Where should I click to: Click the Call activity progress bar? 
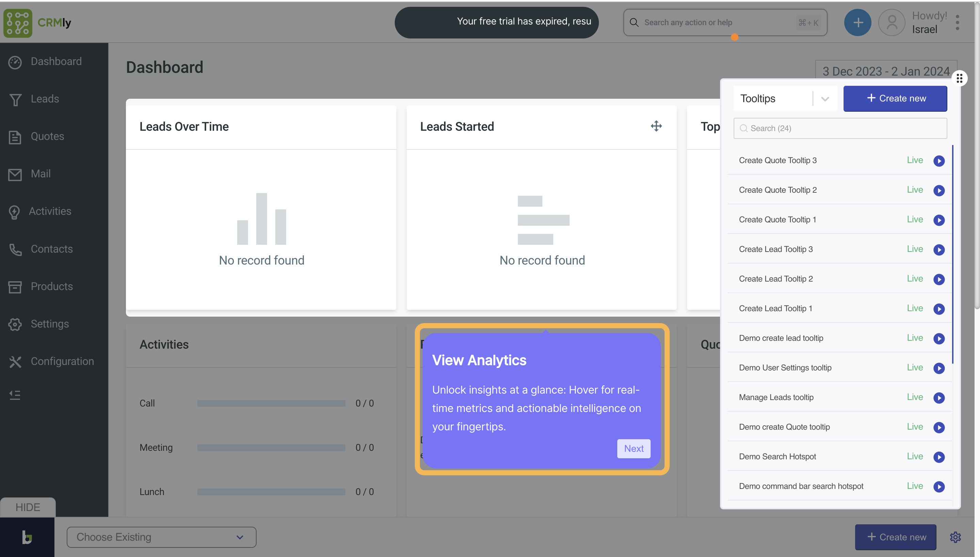(271, 403)
